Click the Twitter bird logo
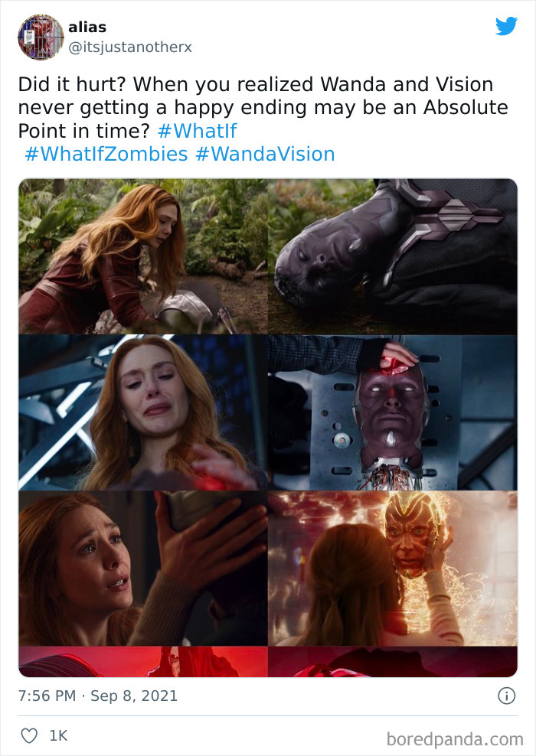This screenshot has width=536, height=756. point(506,26)
